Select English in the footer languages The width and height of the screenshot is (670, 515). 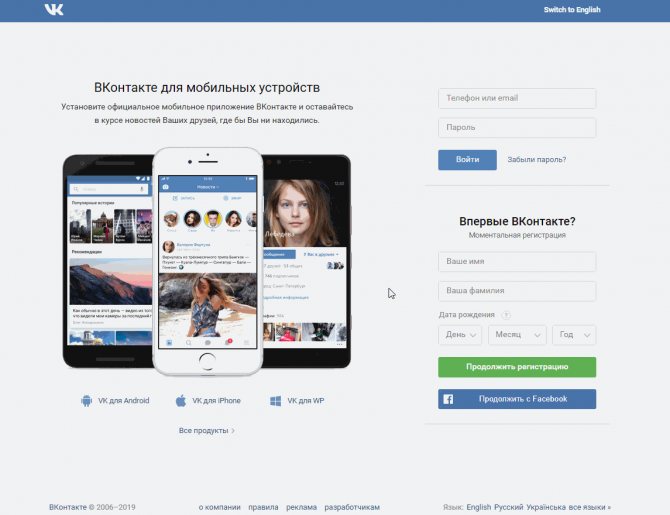tap(479, 507)
